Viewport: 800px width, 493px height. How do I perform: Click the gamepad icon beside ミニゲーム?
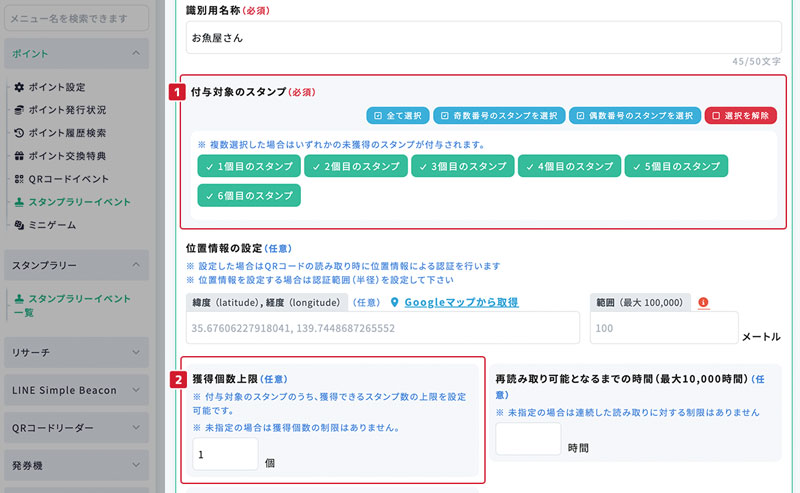pyautogui.click(x=20, y=225)
